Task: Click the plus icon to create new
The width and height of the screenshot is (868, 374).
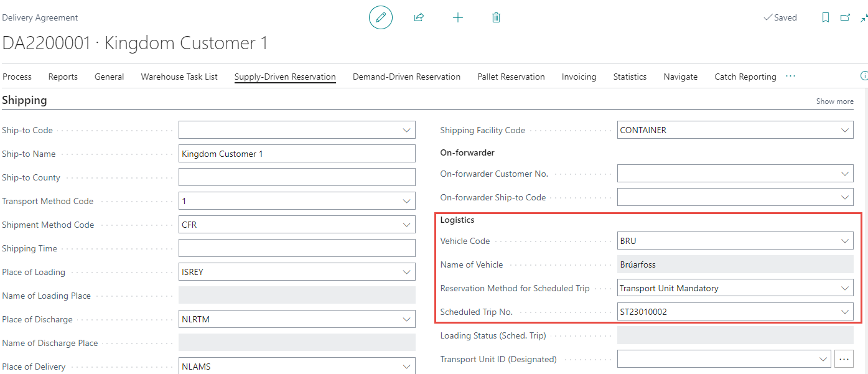Action: [x=457, y=17]
